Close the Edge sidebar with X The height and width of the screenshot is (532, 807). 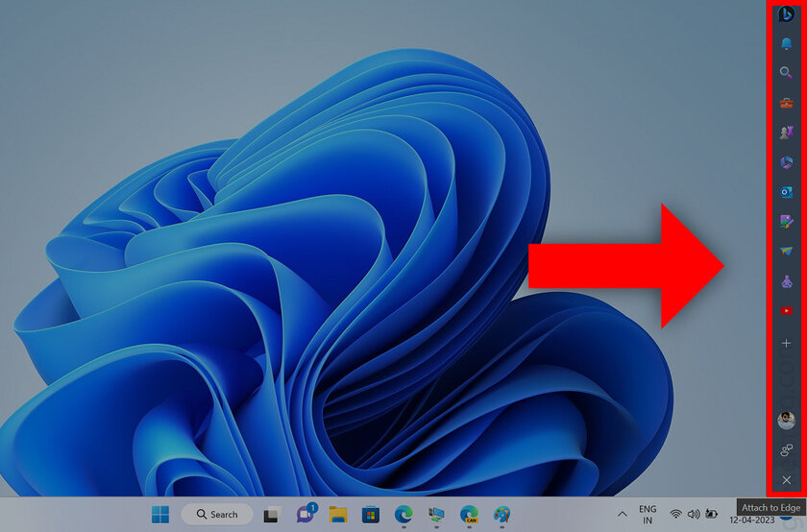click(786, 479)
